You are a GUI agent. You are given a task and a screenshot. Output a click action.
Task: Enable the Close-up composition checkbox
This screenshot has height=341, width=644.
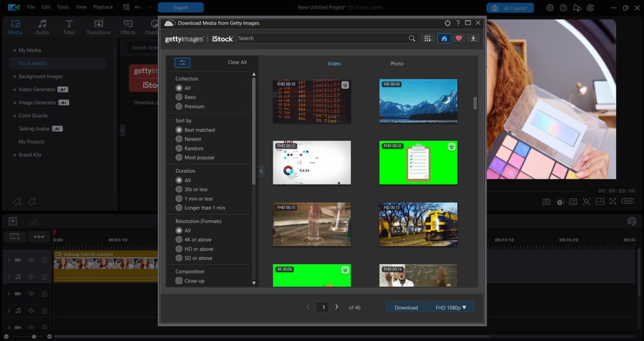click(179, 281)
